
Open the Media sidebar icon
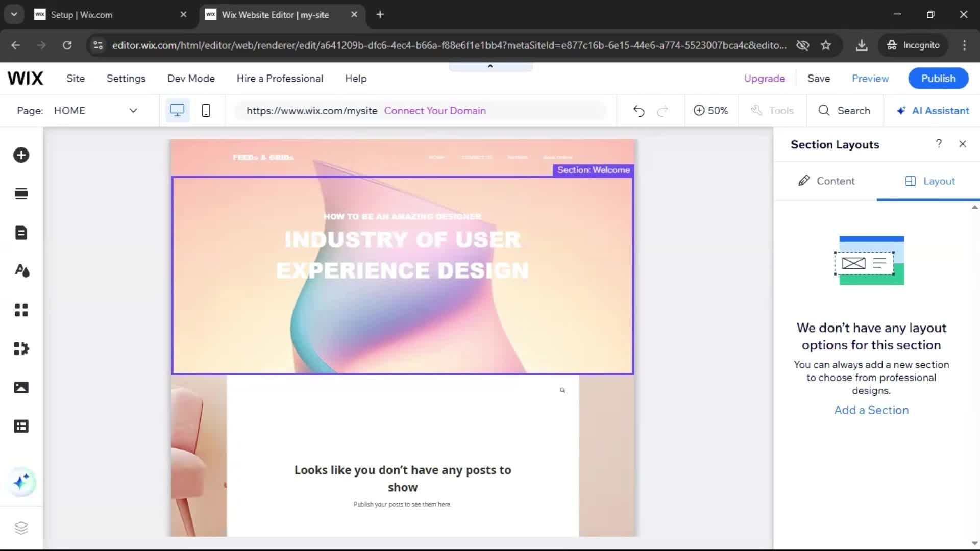tap(21, 387)
